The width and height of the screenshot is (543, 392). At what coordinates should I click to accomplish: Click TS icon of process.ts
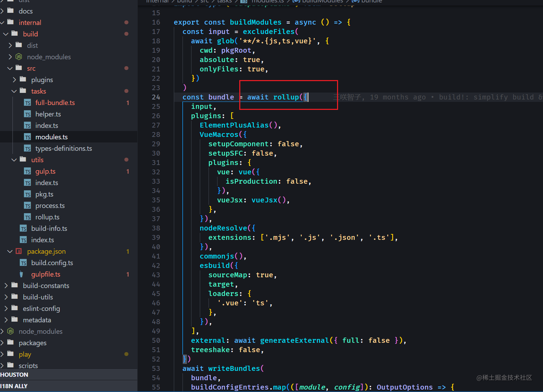28,206
